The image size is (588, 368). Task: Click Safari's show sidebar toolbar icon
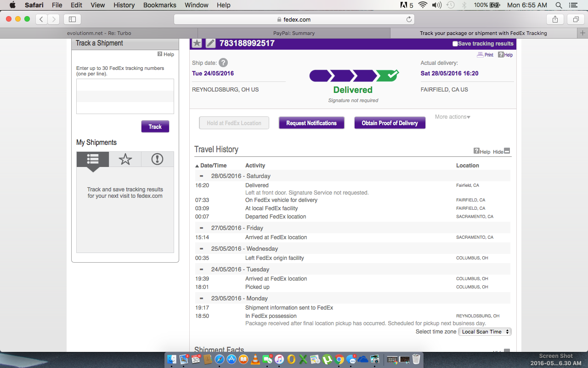(x=72, y=19)
